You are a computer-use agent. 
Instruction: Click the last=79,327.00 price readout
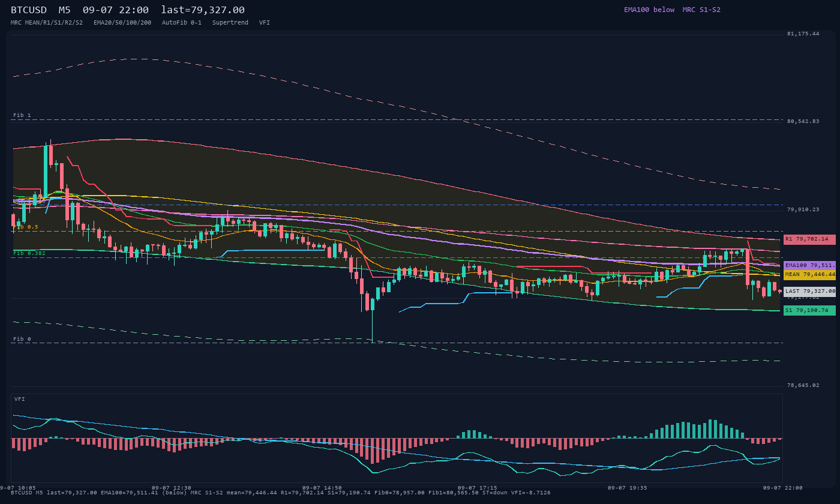coord(203,10)
